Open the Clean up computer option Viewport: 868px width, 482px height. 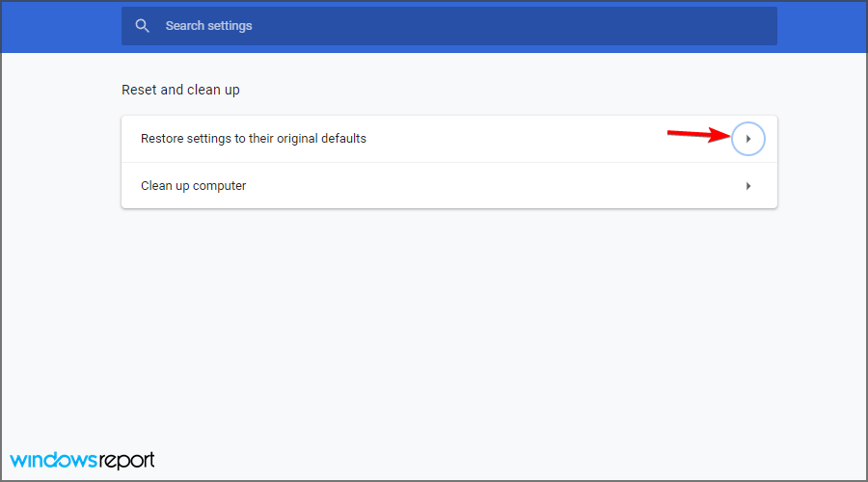point(448,186)
